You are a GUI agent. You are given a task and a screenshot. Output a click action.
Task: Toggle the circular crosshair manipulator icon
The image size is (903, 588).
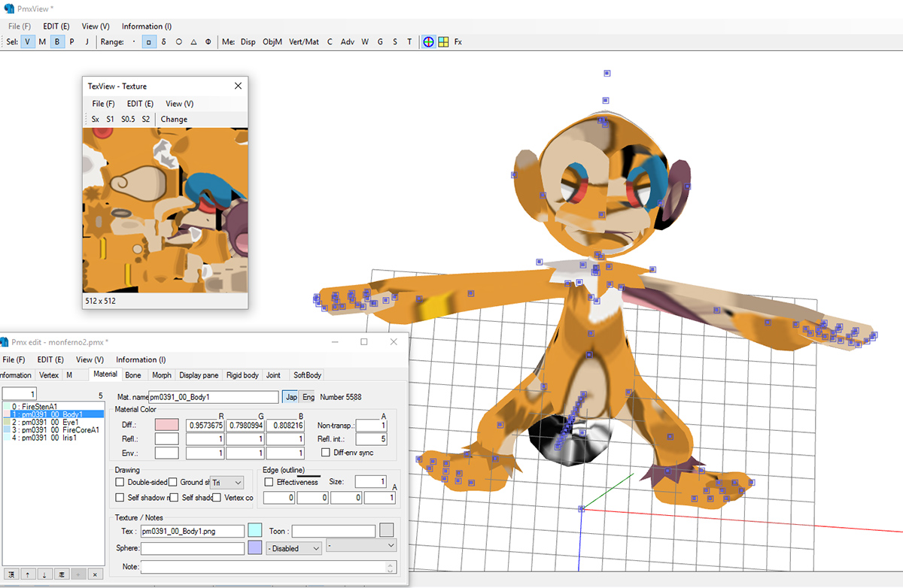click(x=428, y=42)
